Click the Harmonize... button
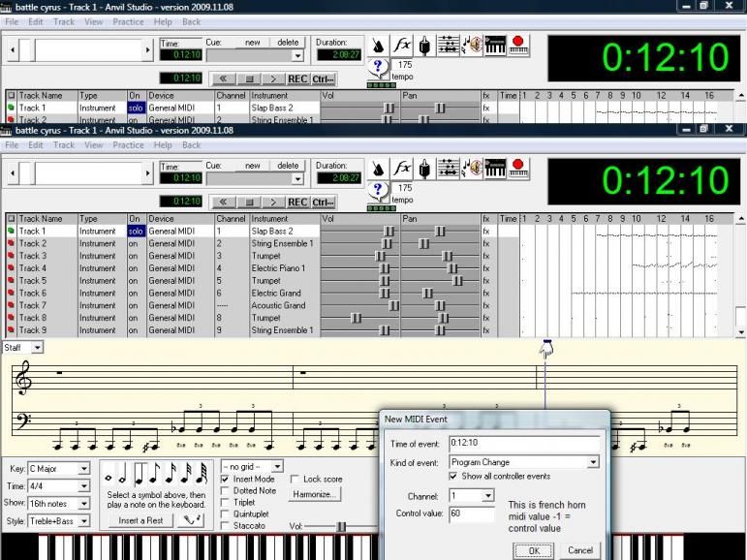 pos(315,495)
